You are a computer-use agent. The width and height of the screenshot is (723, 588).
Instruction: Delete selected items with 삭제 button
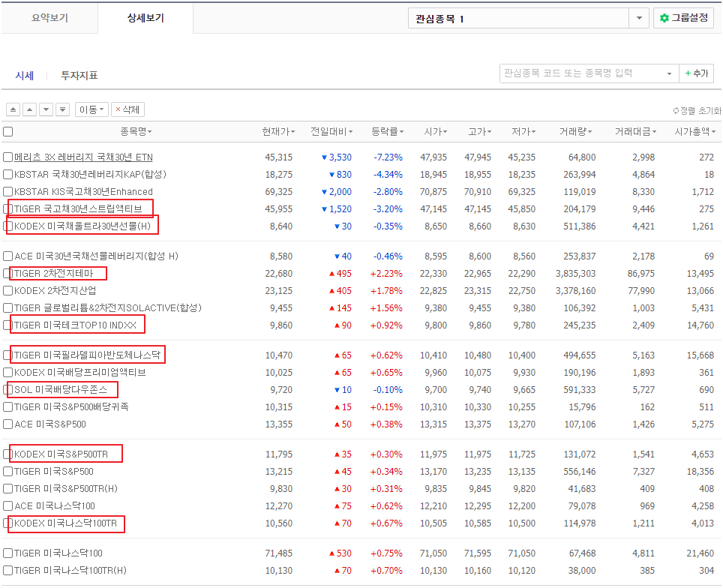(x=127, y=109)
